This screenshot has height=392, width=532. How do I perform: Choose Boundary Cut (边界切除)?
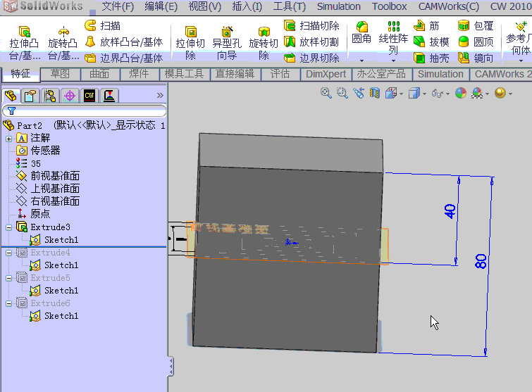[311, 58]
